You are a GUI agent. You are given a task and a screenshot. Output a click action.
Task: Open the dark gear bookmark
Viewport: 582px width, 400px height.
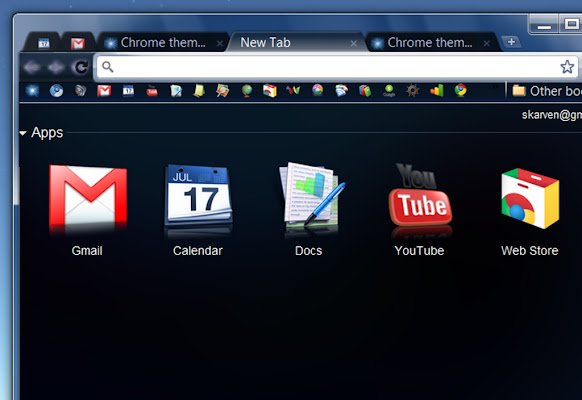tap(412, 91)
